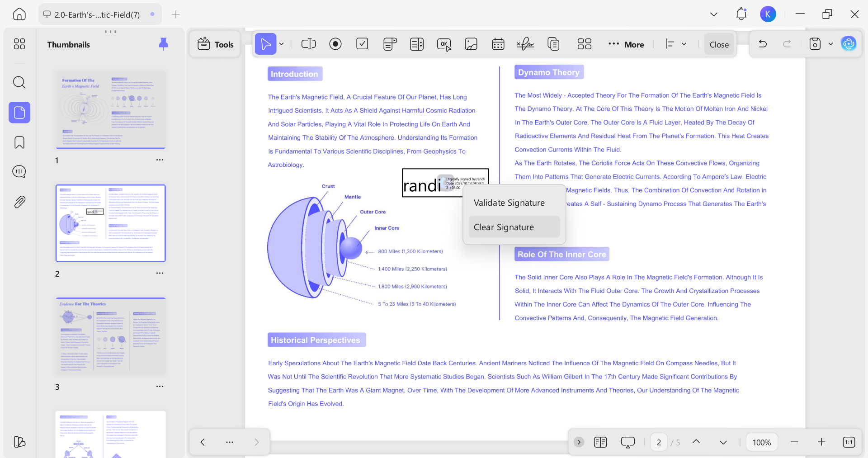Open the grid field arrangement tool
Viewport: 868px width, 458px height.
(584, 44)
